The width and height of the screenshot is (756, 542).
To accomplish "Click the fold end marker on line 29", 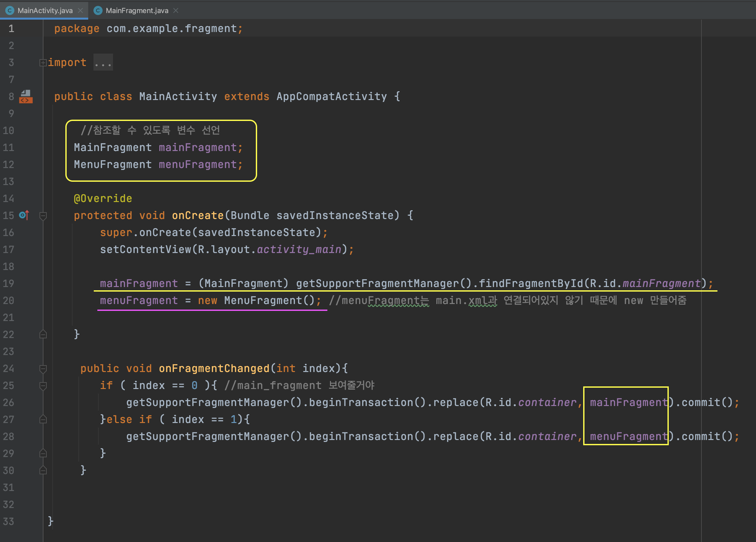I will pos(43,453).
